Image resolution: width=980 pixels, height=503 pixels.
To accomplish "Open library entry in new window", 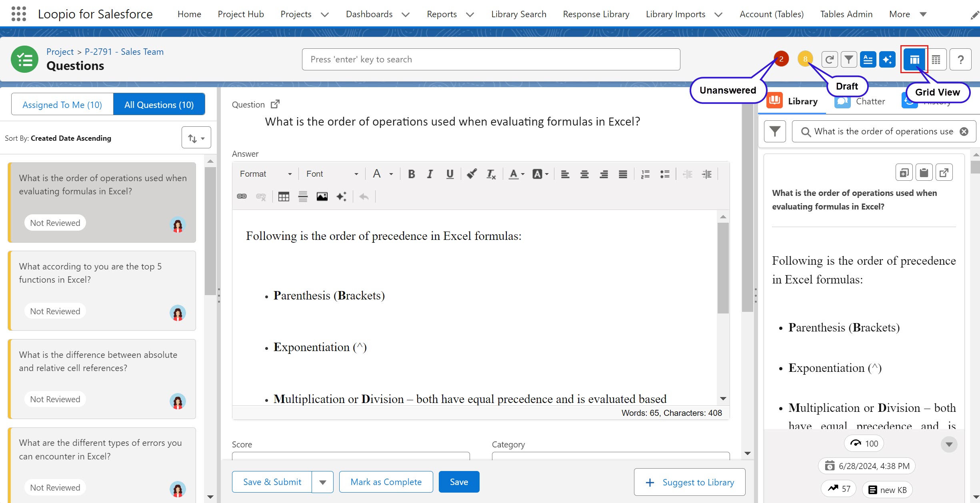I will click(x=944, y=172).
